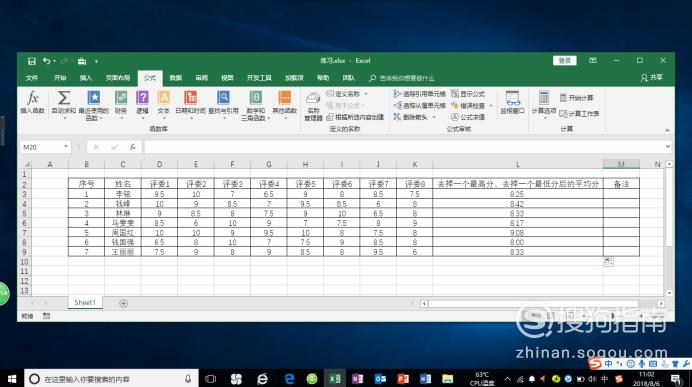The width and height of the screenshot is (692, 387).
Task: Open the Watch Window
Action: pyautogui.click(x=512, y=102)
